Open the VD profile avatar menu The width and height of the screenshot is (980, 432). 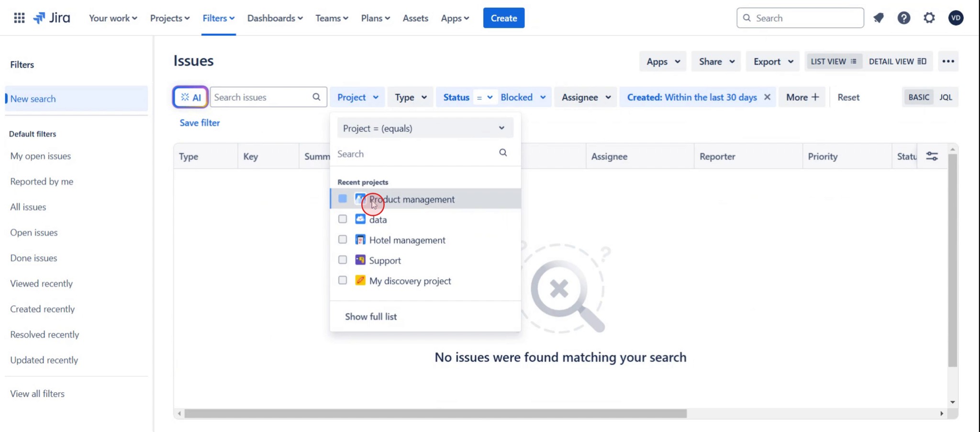click(x=956, y=18)
